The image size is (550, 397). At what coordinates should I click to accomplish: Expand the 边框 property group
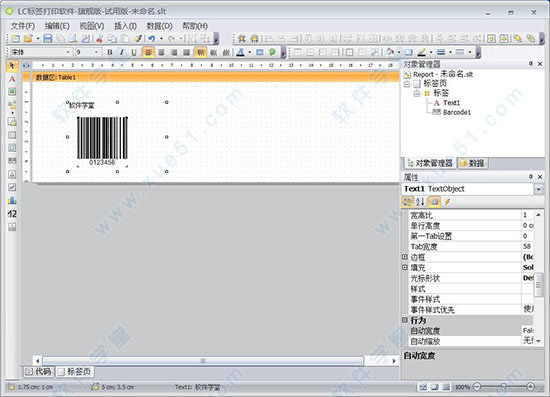(x=405, y=257)
